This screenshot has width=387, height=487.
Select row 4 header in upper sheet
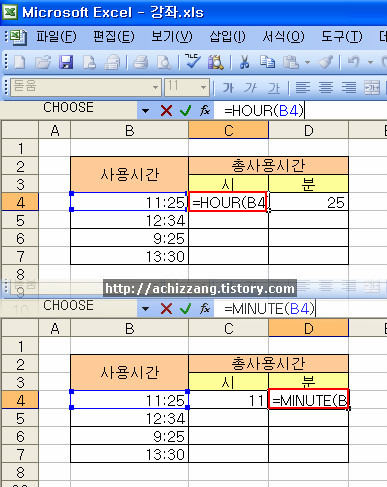20,202
